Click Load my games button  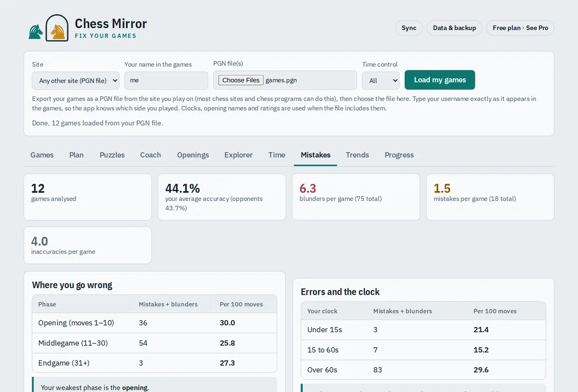point(440,80)
